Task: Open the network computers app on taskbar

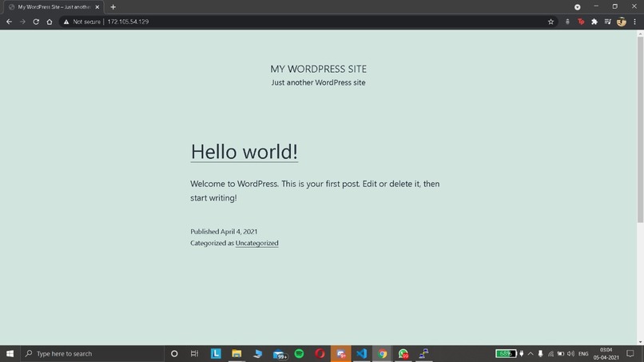Action: click(x=423, y=354)
